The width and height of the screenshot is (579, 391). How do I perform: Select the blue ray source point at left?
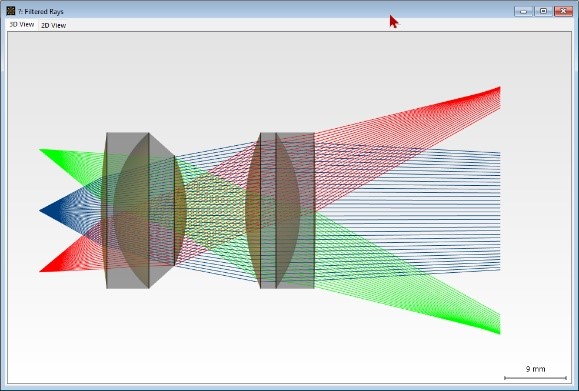click(x=41, y=210)
